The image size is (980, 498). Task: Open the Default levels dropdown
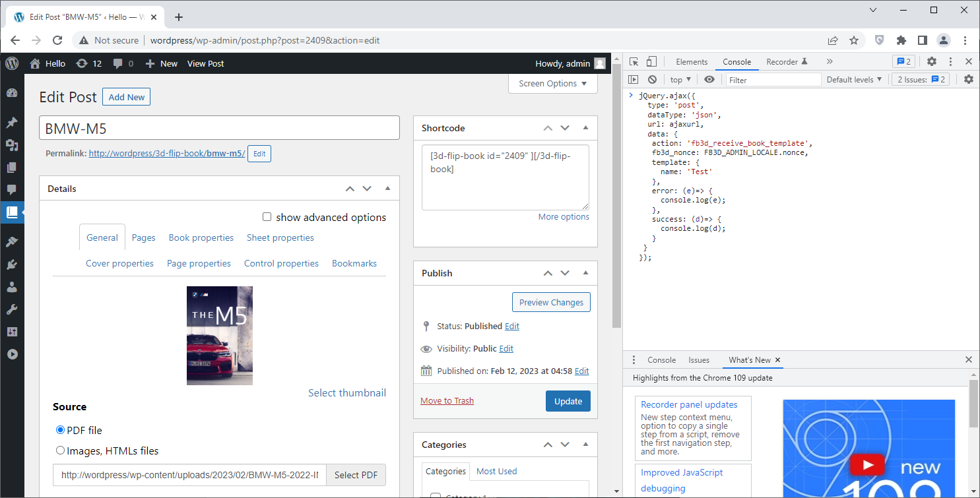coord(855,80)
